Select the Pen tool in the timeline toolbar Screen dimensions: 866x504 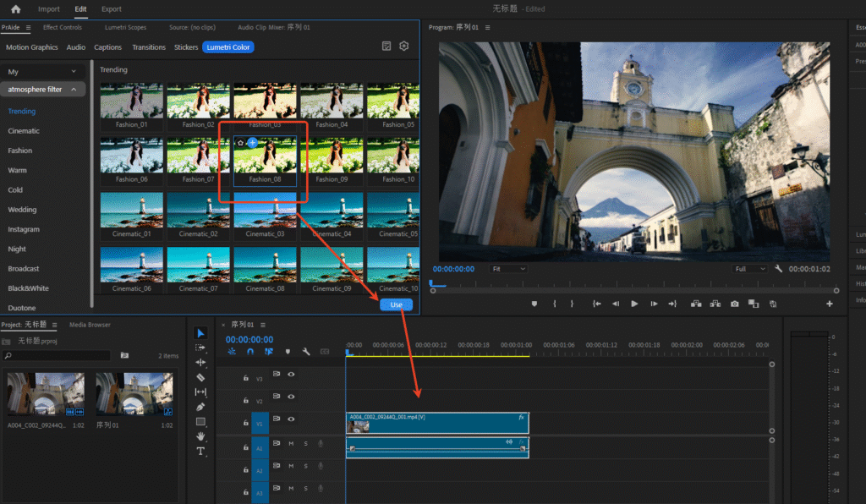point(200,408)
